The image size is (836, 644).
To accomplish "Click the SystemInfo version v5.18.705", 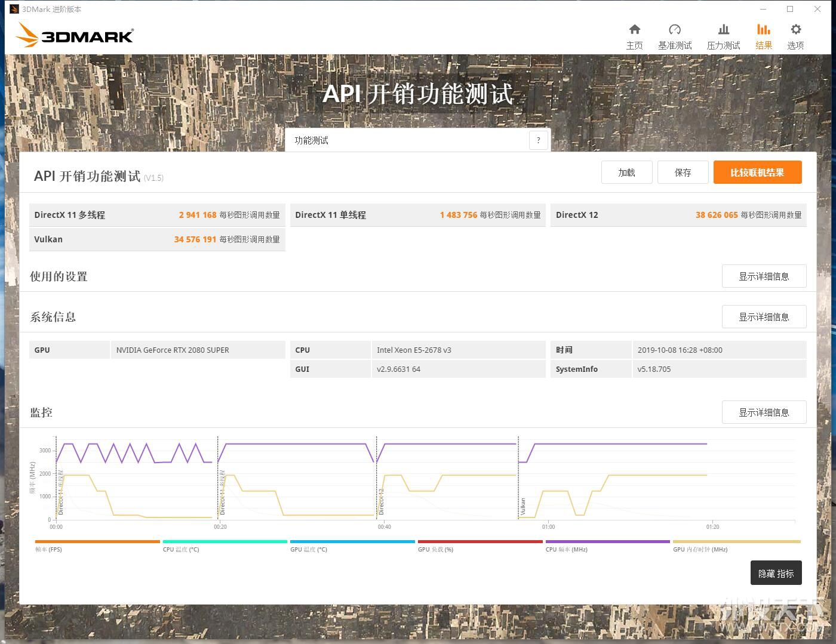I will coord(654,369).
